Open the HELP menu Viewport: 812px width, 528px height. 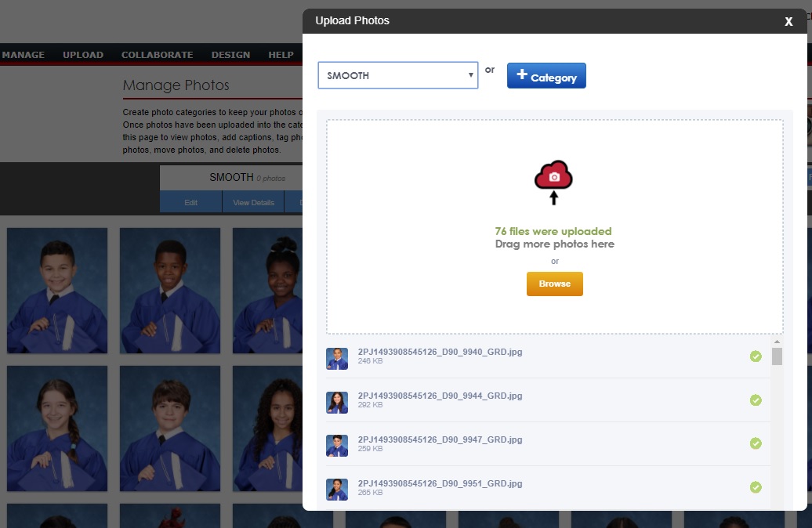[281, 55]
